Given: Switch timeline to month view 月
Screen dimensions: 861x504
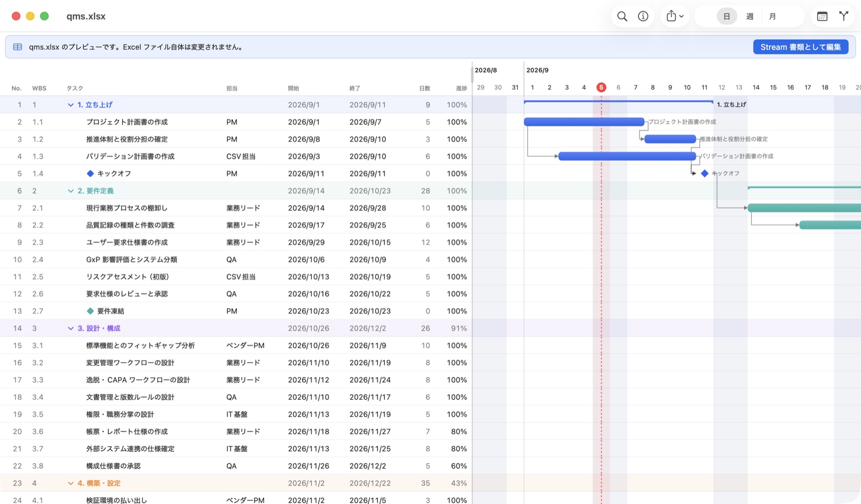Looking at the screenshot, I should 773,16.
